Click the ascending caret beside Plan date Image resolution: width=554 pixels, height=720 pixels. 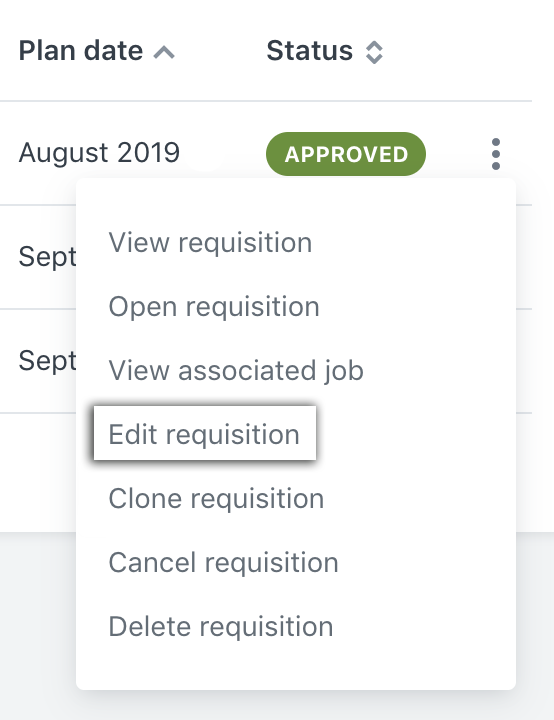click(164, 52)
